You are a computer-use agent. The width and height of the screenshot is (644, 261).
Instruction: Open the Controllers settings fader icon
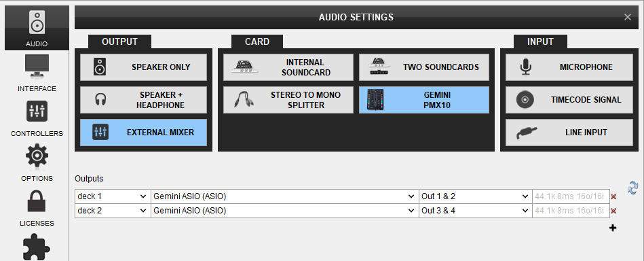[37, 111]
